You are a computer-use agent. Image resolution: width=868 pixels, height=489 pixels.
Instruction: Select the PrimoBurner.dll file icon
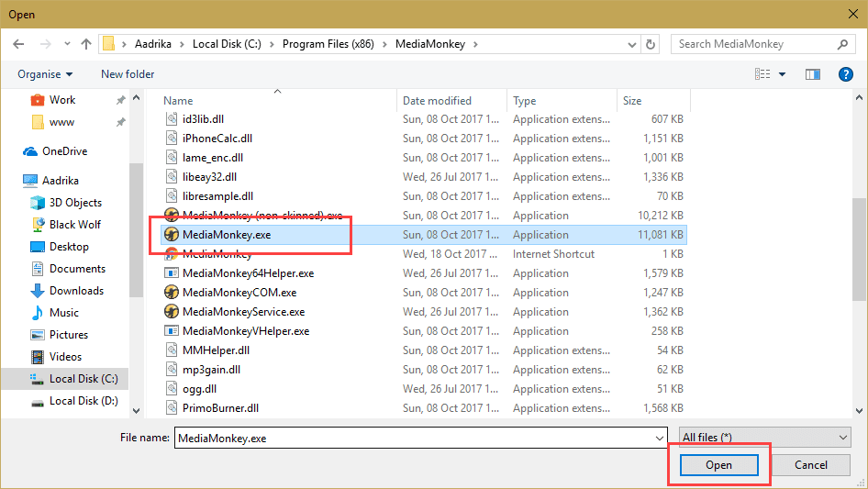click(172, 408)
